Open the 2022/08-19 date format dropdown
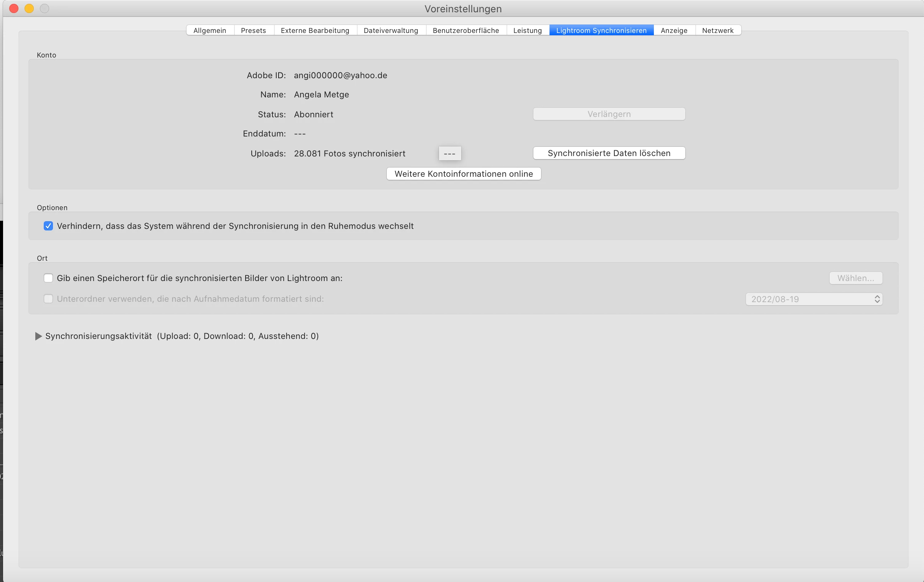 tap(813, 299)
